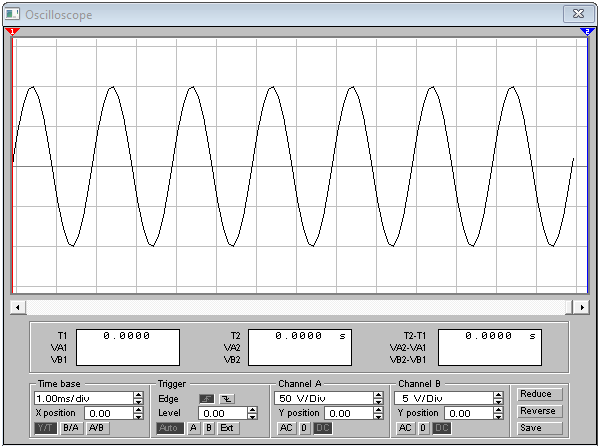Click the scrollbar right arrow
Screen dimensions: 600x448
582,307
